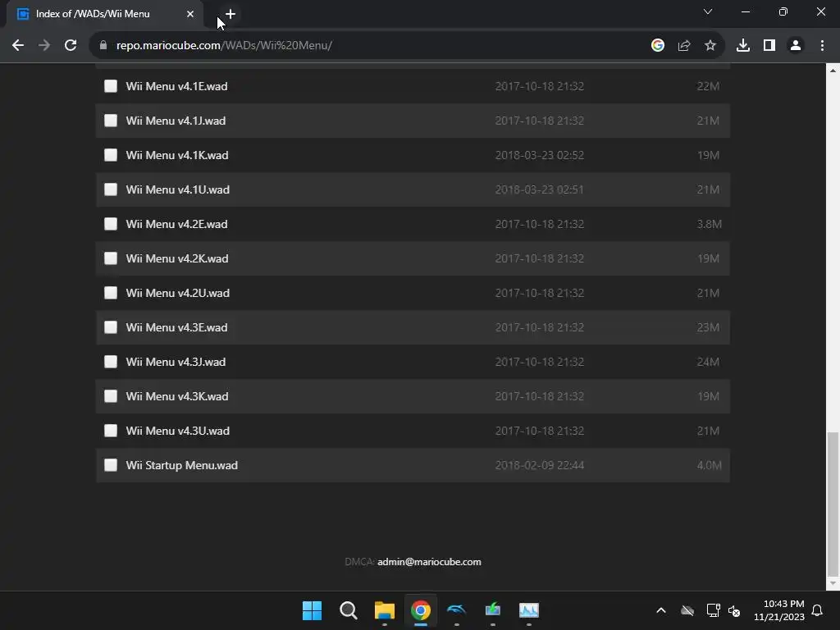Open the Wii Startup Menu.wad link
Viewport: 840px width, 630px height.
tap(182, 465)
